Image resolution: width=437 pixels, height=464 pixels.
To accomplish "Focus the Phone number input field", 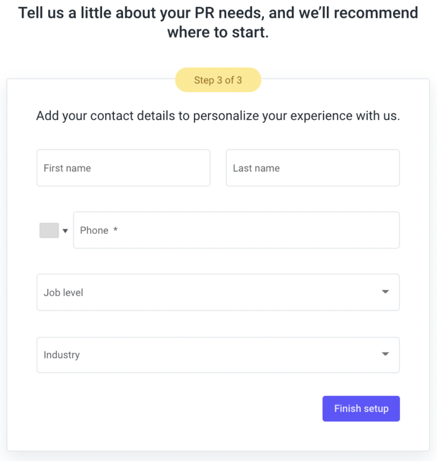I will point(236,230).
